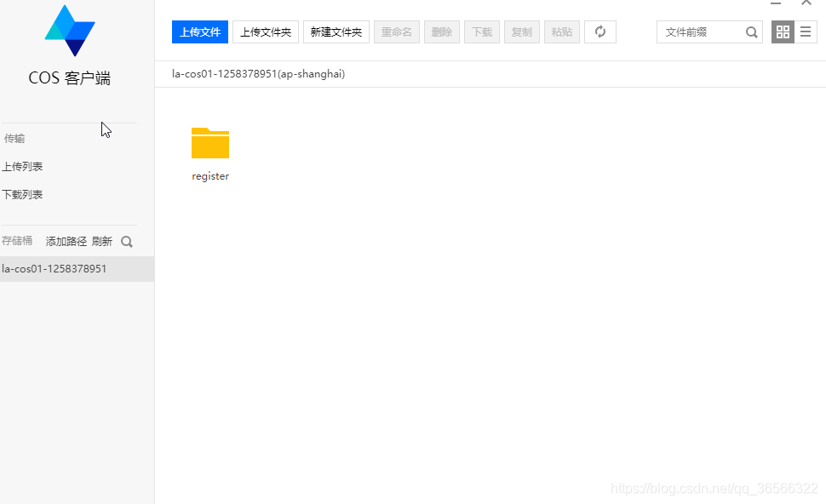Click the breadcrumb path la-cos01-1258378951(ap-shanghai)

coord(258,74)
